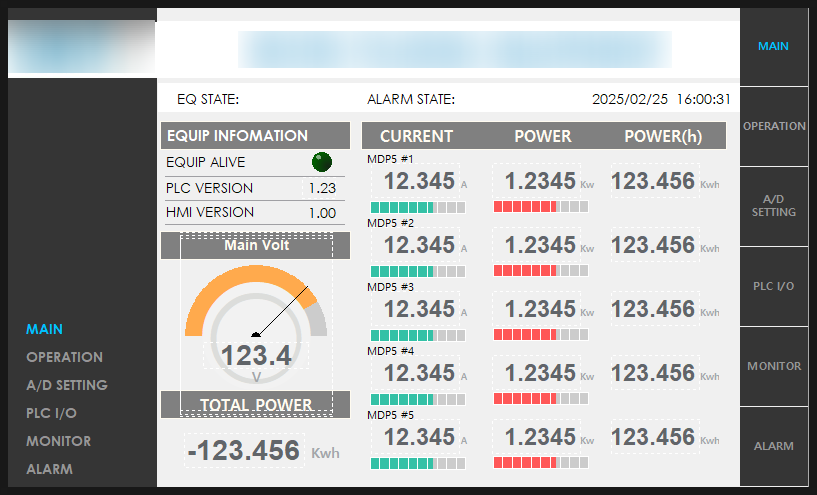This screenshot has width=817, height=495.
Task: Open A/D SETTING from right button panel
Action: 774,206
